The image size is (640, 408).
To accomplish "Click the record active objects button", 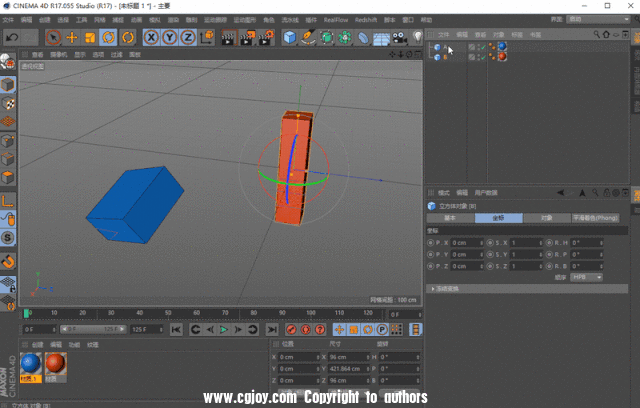I will pos(291,330).
